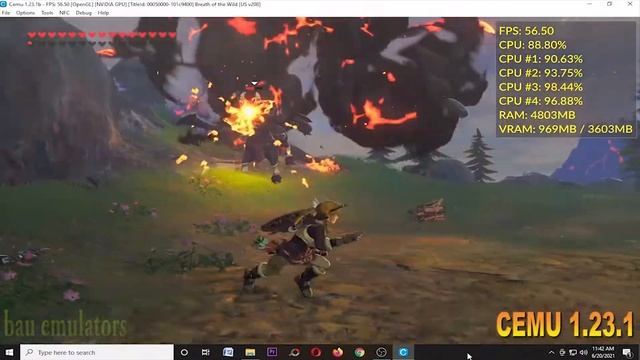The image size is (640, 360).
Task: Open Cortana circle icon on taskbar
Action: [x=184, y=352]
